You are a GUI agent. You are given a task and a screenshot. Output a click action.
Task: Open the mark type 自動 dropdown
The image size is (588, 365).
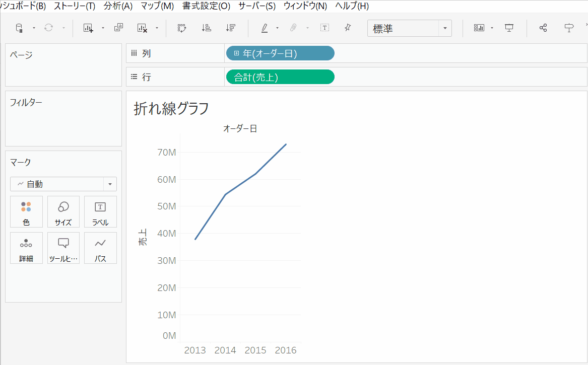point(63,184)
